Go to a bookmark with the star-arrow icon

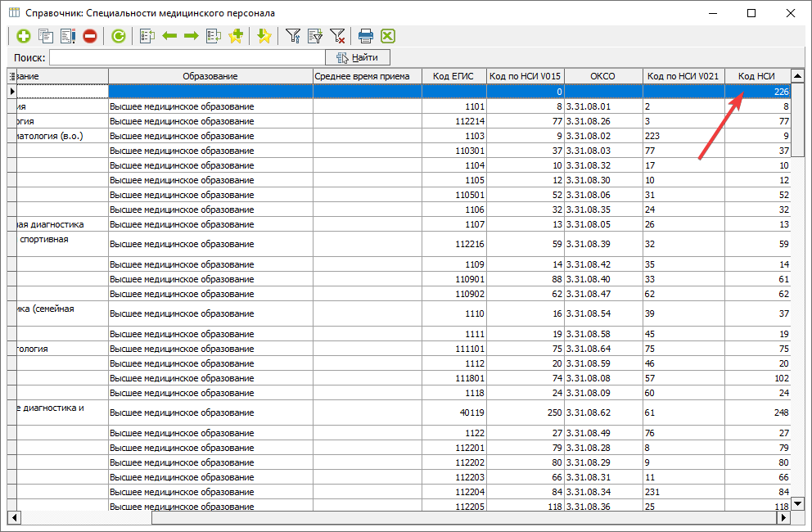click(x=264, y=36)
